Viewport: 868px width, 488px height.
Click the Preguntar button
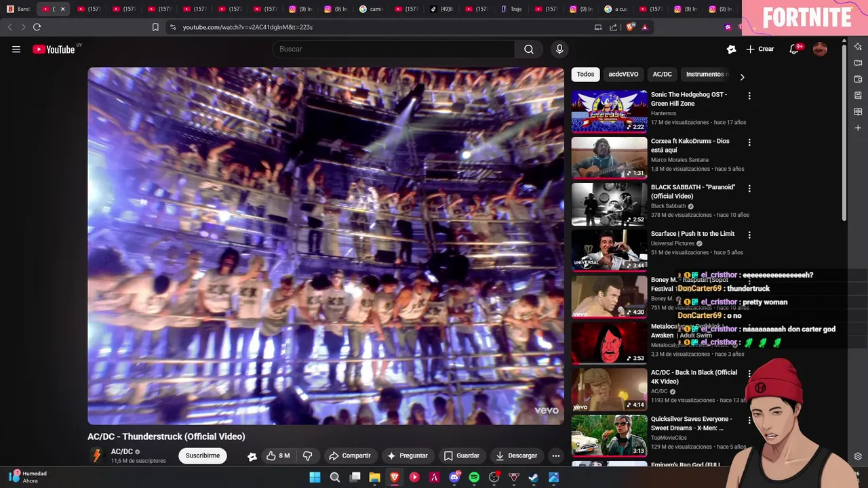click(x=408, y=455)
